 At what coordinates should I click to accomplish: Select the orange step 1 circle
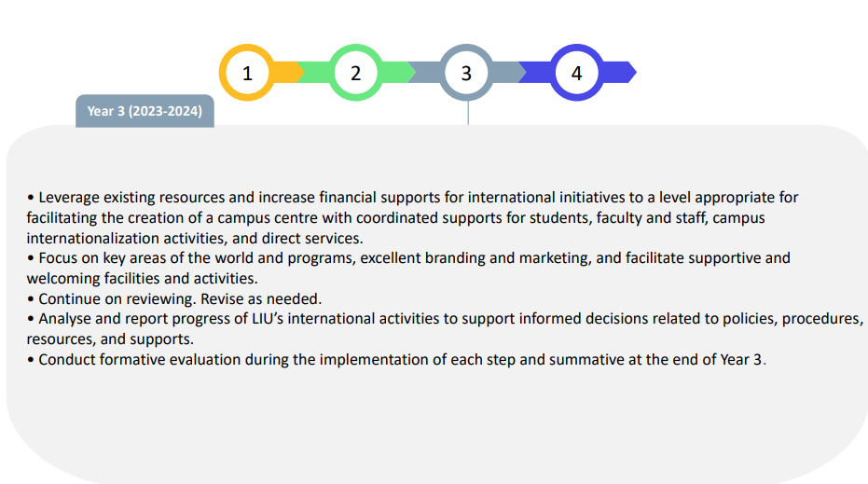click(x=247, y=73)
